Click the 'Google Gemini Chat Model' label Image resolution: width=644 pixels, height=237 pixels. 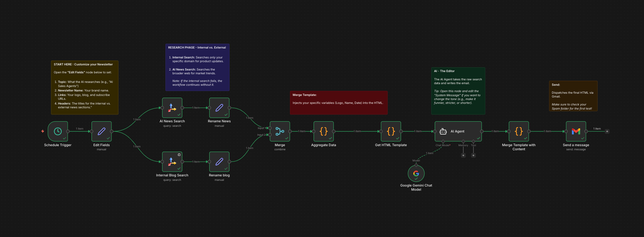point(416,188)
